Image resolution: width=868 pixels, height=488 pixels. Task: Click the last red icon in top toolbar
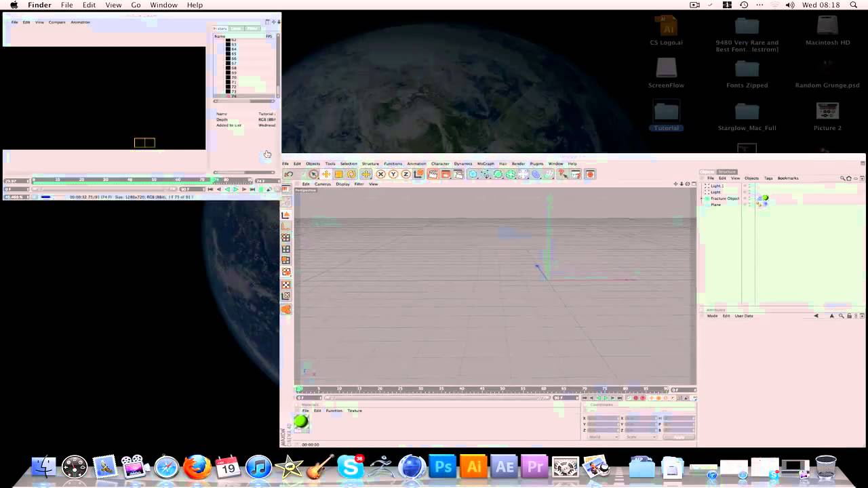click(590, 174)
